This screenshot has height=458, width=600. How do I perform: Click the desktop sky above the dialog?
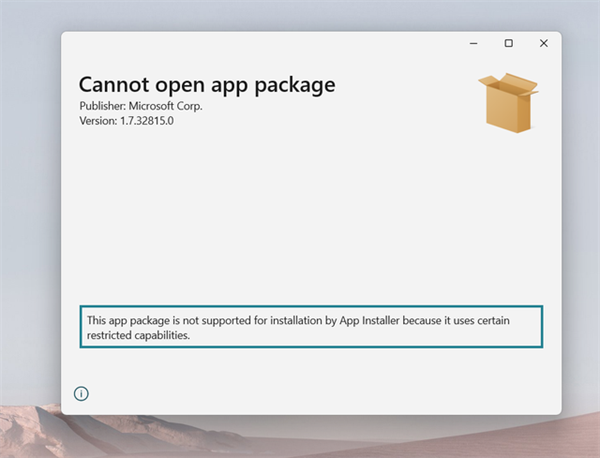300,14
